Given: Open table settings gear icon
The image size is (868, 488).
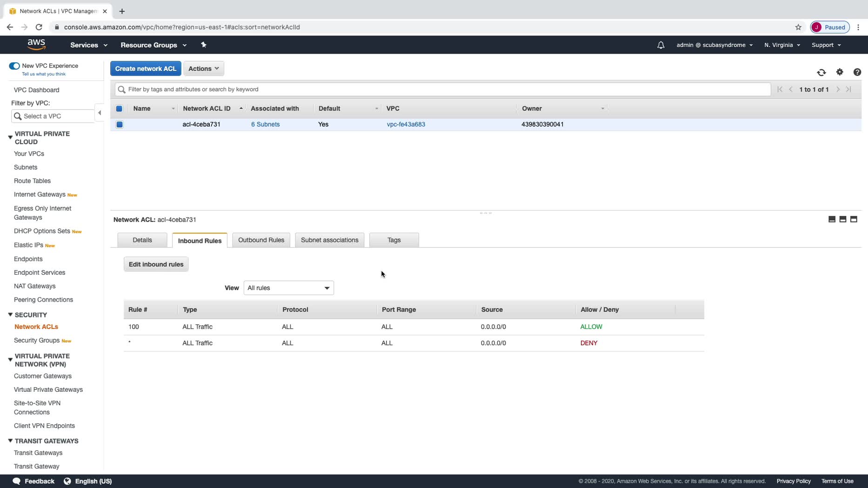Looking at the screenshot, I should point(840,72).
